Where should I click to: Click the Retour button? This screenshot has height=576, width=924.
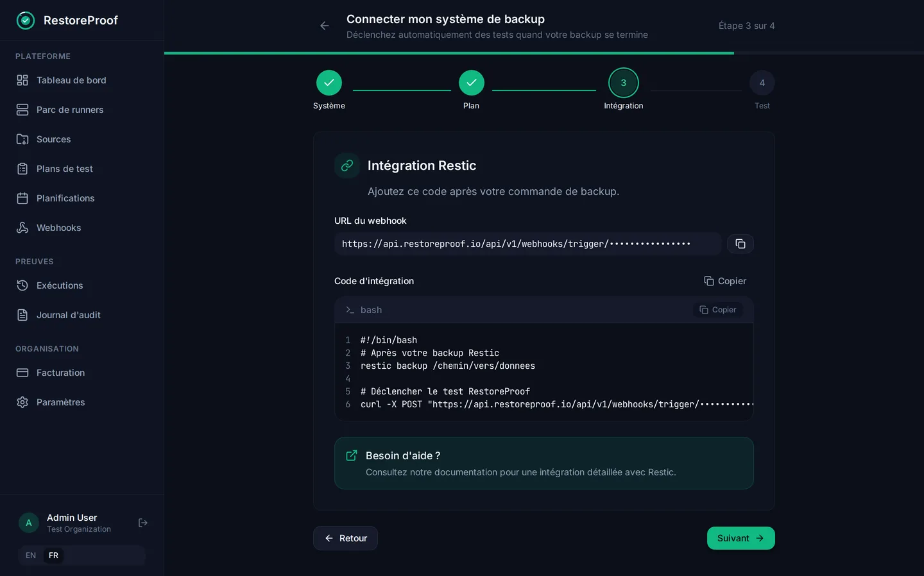(x=345, y=538)
